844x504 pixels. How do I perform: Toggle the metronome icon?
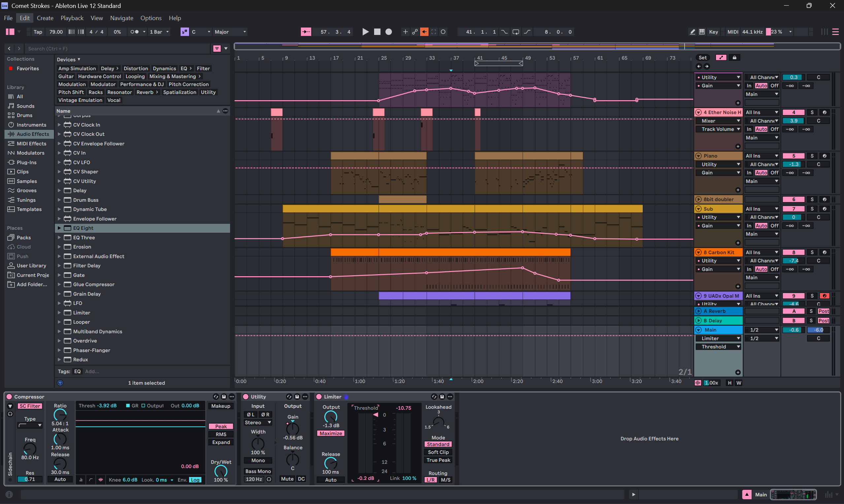134,32
